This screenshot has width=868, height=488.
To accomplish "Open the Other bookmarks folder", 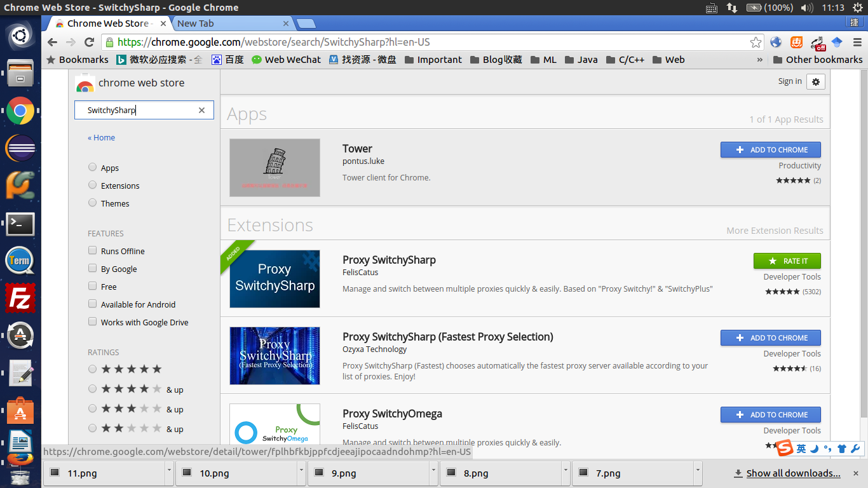I will [817, 60].
